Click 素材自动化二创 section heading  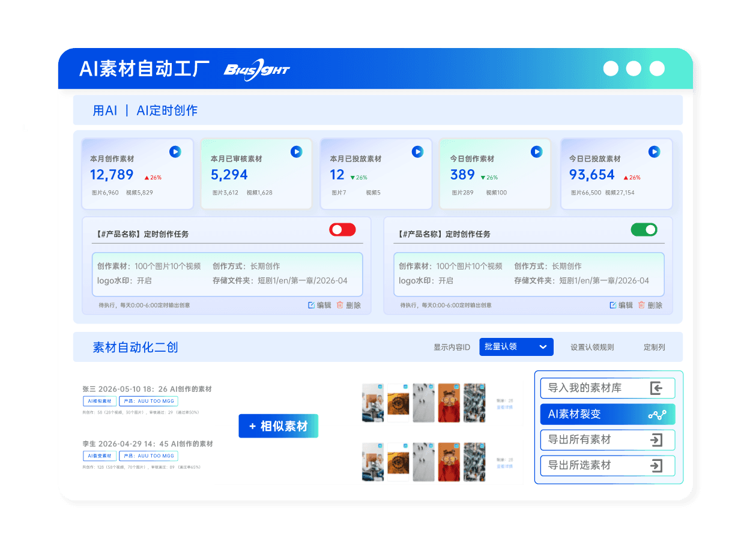[135, 347]
